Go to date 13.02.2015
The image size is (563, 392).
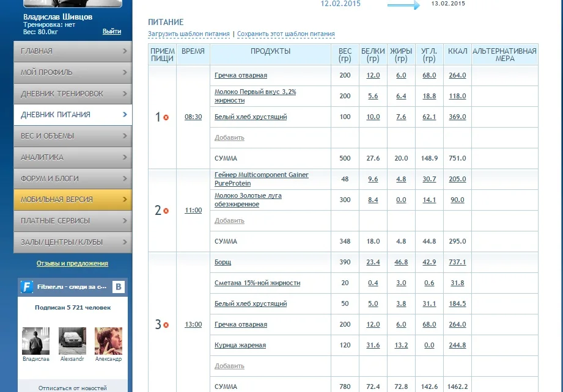448,4
